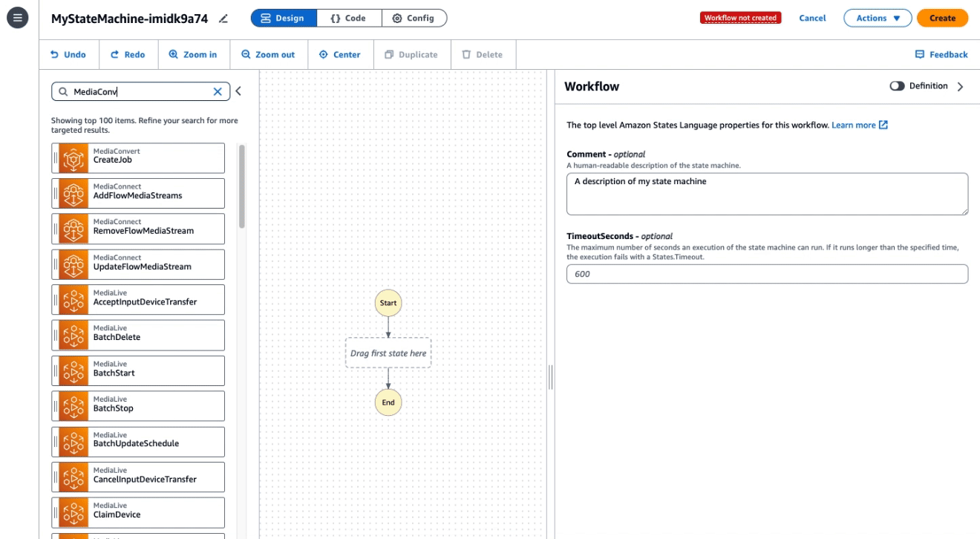Select the End node on canvas
The width and height of the screenshot is (980, 539).
click(388, 402)
